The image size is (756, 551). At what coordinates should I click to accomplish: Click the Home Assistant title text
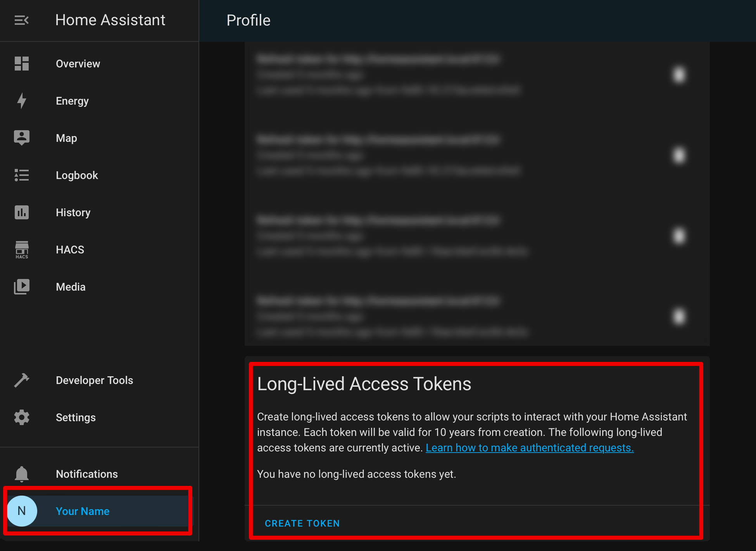tap(110, 19)
